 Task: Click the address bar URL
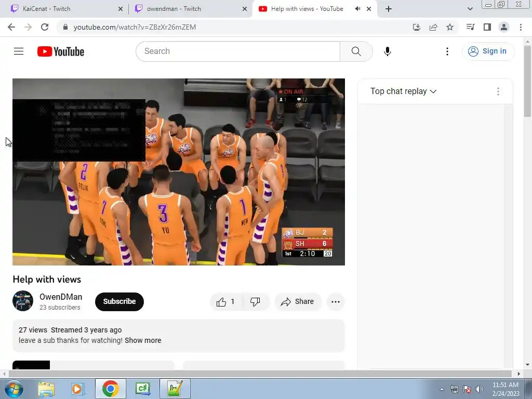point(135,27)
